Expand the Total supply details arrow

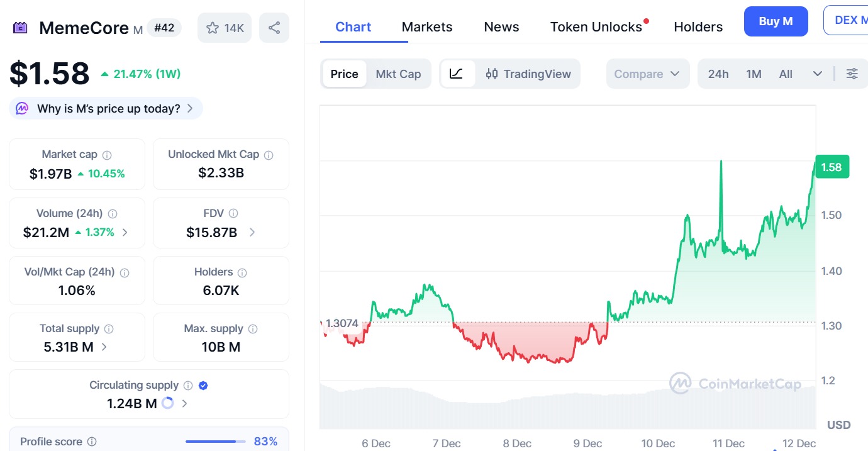click(x=104, y=347)
